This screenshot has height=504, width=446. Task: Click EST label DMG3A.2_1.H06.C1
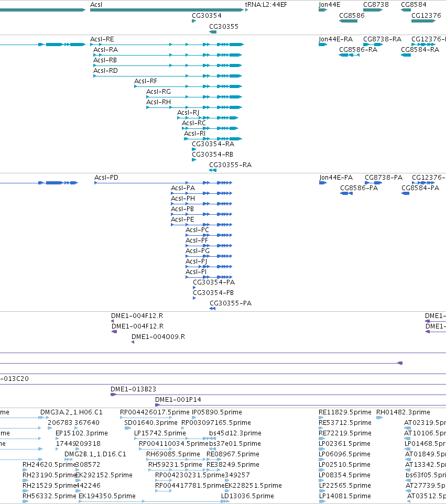click(71, 412)
